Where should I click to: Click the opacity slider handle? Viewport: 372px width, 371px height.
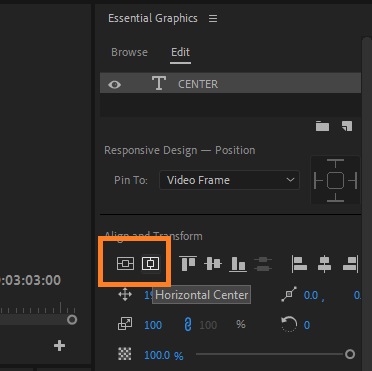click(x=350, y=354)
